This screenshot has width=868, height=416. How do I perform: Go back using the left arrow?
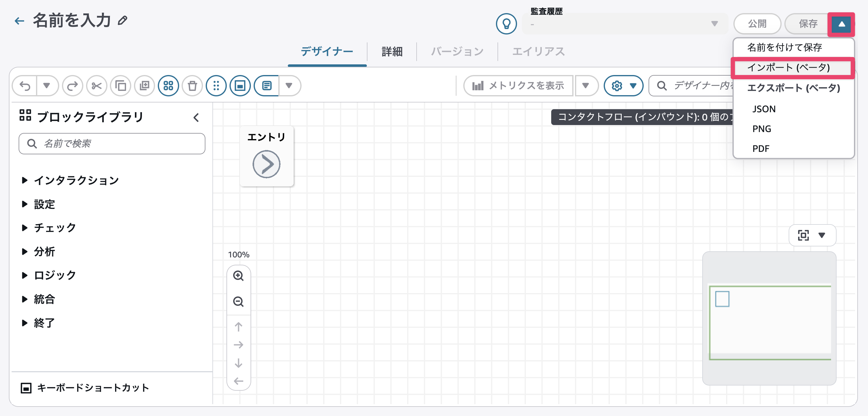[20, 21]
